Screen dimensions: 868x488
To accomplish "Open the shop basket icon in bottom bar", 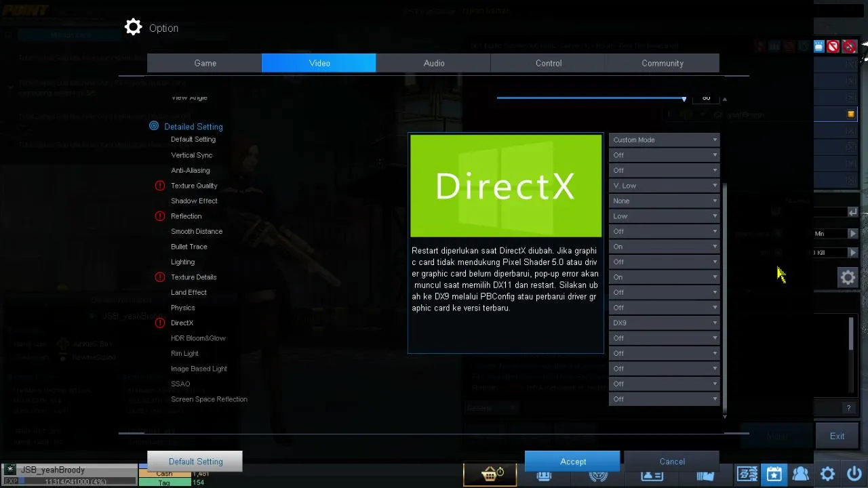I will click(x=491, y=474).
